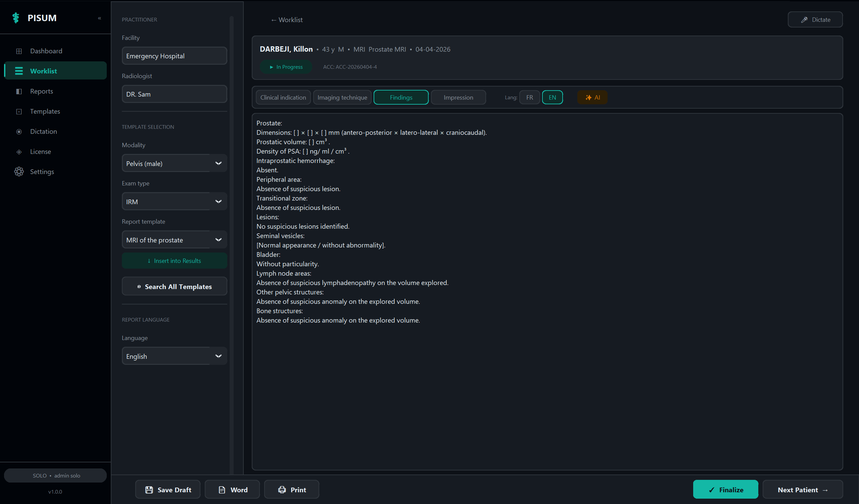Click the PISUM caduceus logo icon
859x504 pixels.
pyautogui.click(x=16, y=18)
